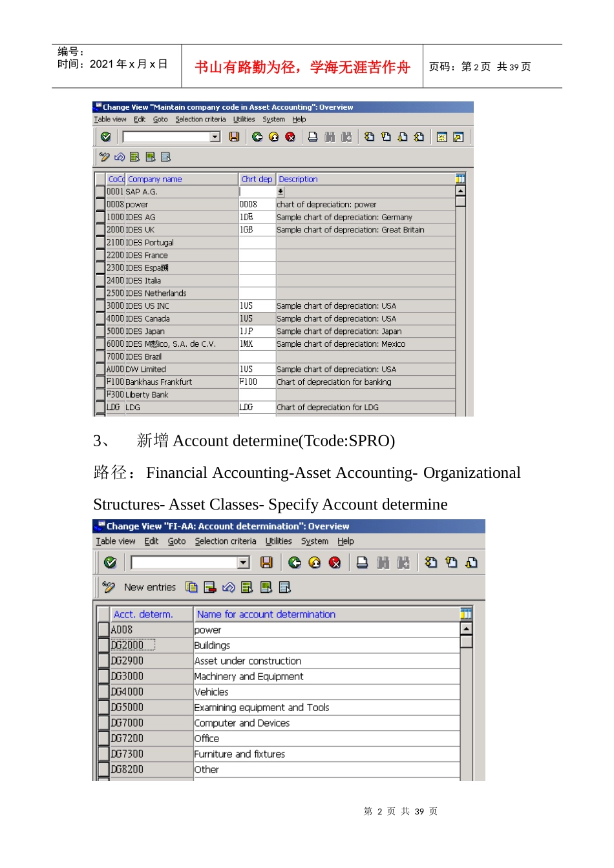Screen dimensions: 614x868
Task: Click scroll up arrow in account determination table
Action: pyautogui.click(x=466, y=628)
